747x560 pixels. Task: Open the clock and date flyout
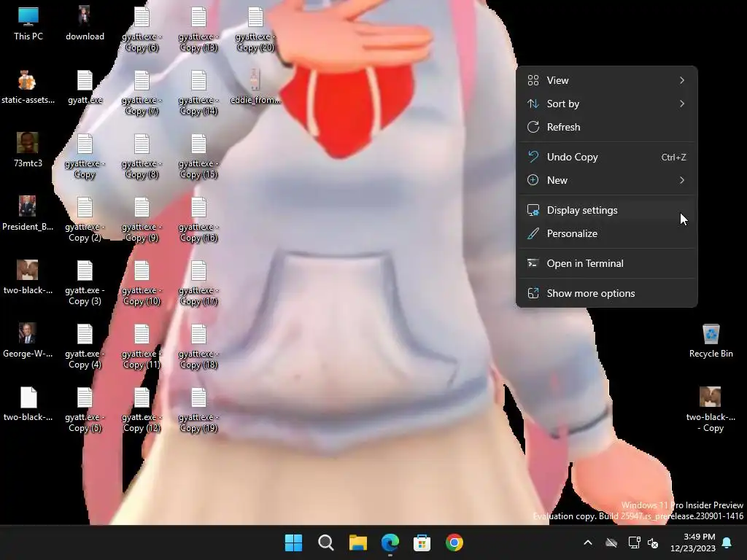pos(693,542)
